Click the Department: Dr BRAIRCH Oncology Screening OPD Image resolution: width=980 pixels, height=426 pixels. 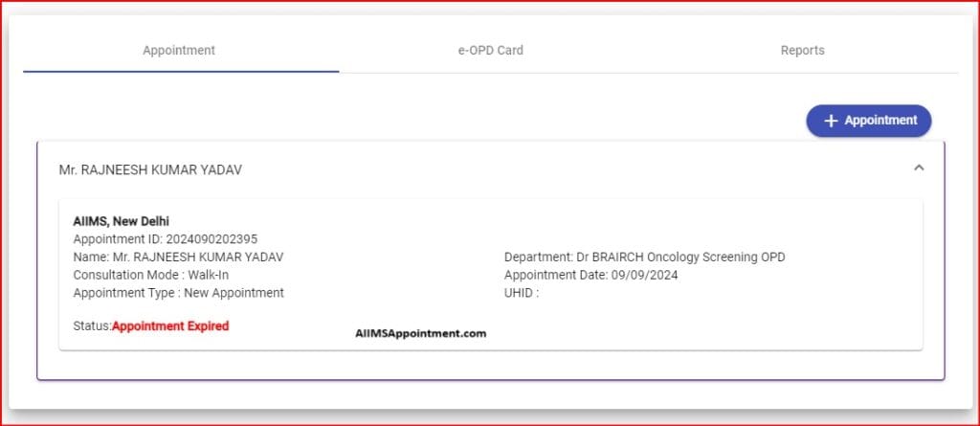(x=644, y=258)
